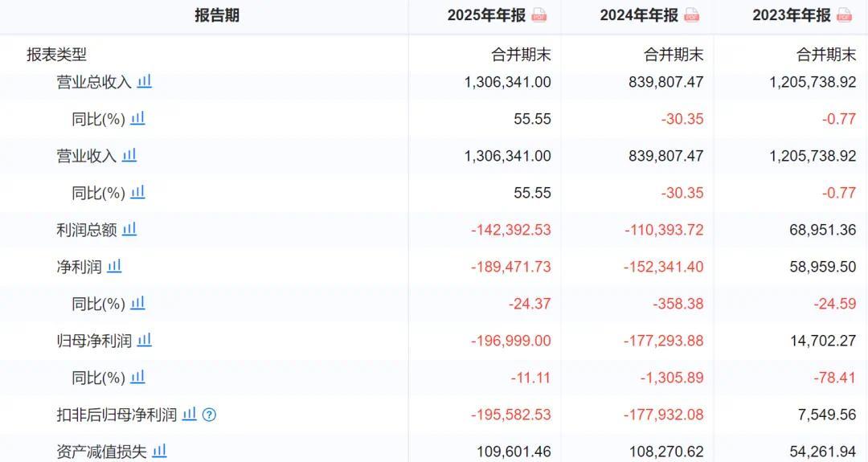Show chart for 同比(%) under 营业总收入
The width and height of the screenshot is (868, 462).
[x=138, y=118]
